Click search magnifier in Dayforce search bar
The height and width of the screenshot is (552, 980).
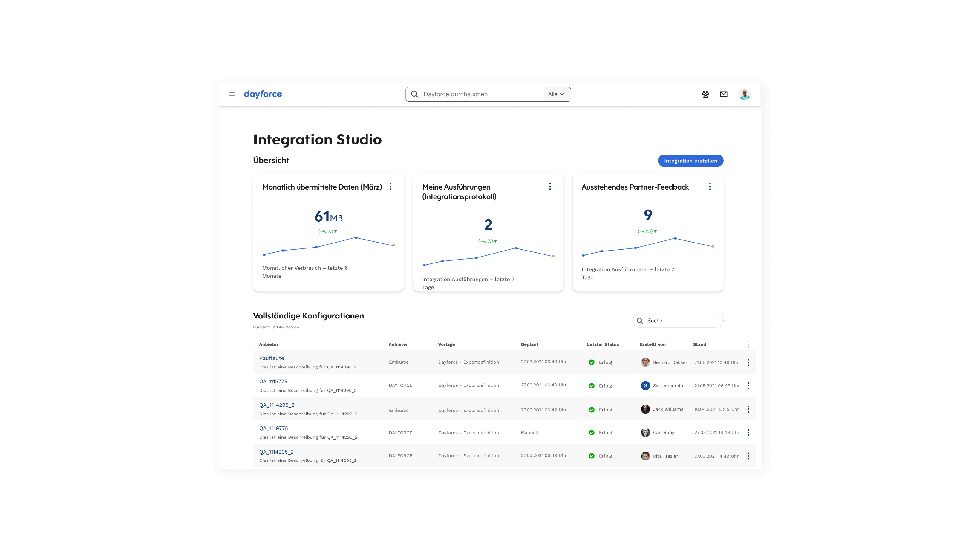[x=415, y=94]
